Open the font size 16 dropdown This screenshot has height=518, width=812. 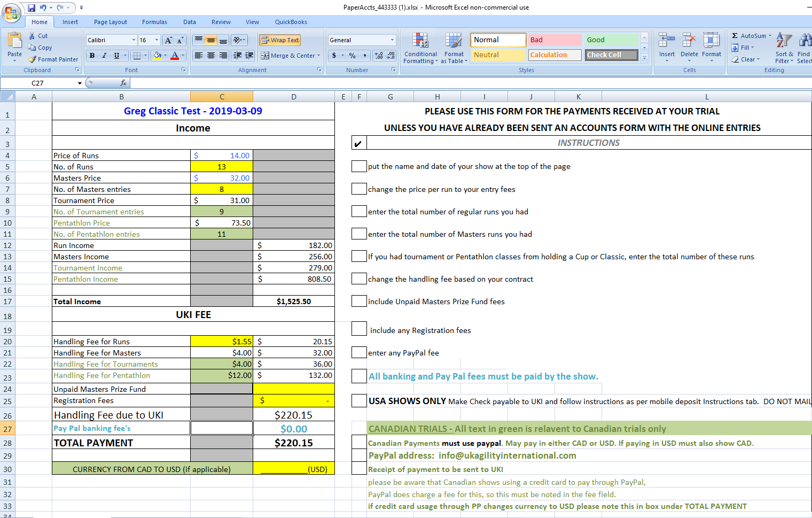pyautogui.click(x=157, y=40)
